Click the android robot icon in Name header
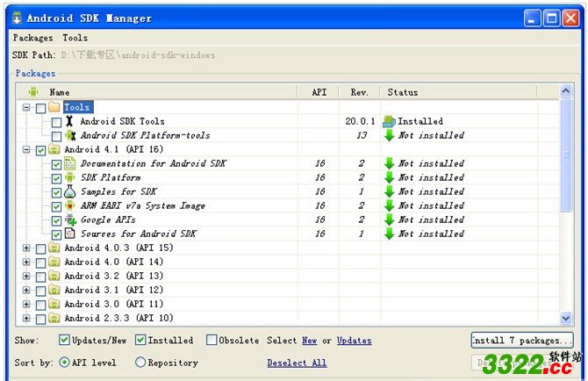This screenshot has width=588, height=381. [x=33, y=92]
